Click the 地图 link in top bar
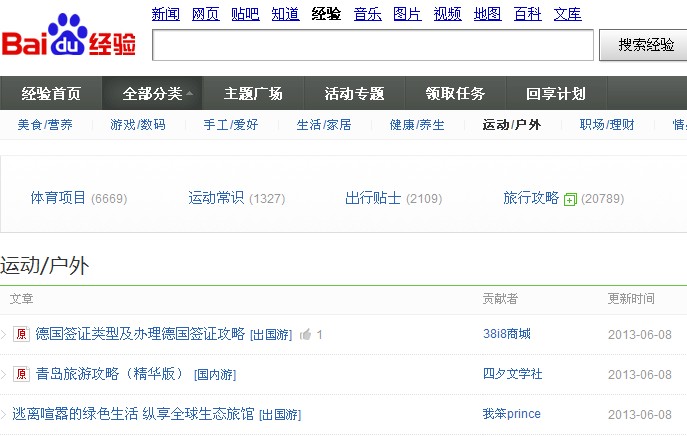 point(487,14)
